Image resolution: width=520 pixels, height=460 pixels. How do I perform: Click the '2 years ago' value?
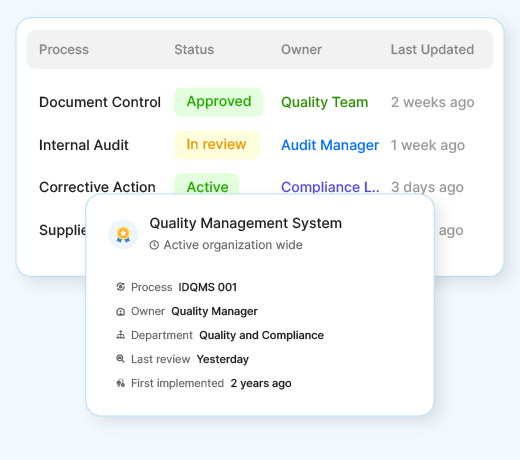point(261,383)
